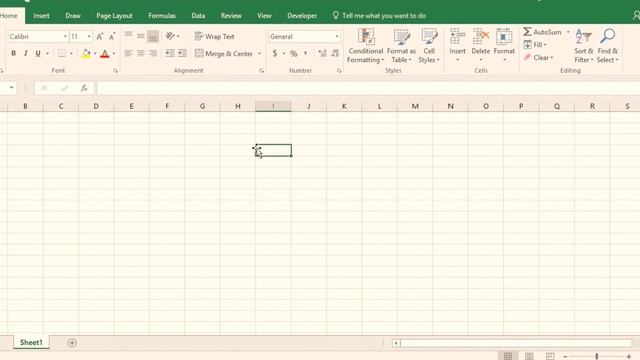Apply Percent Style icon
The image size is (640, 360).
click(x=293, y=53)
